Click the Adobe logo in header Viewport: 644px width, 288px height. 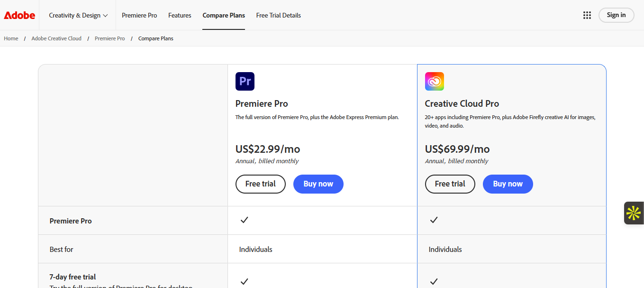tap(19, 15)
